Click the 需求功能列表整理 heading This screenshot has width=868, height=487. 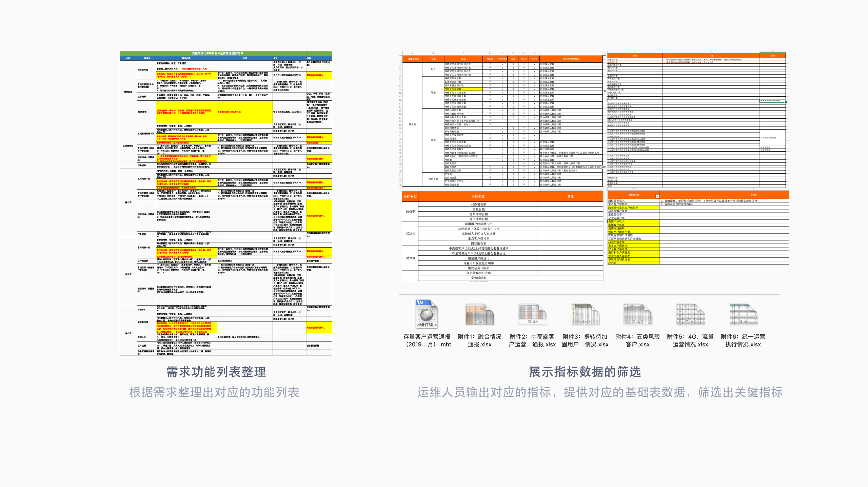(x=216, y=372)
